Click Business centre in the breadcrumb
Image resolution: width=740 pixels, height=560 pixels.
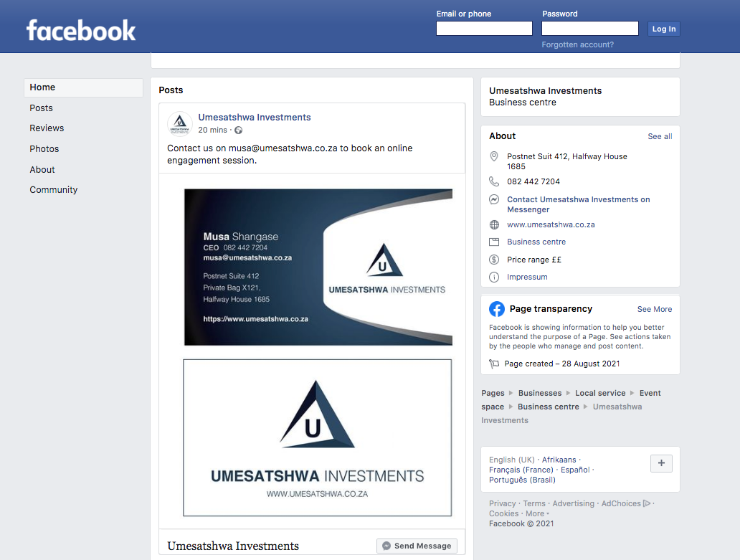[548, 407]
